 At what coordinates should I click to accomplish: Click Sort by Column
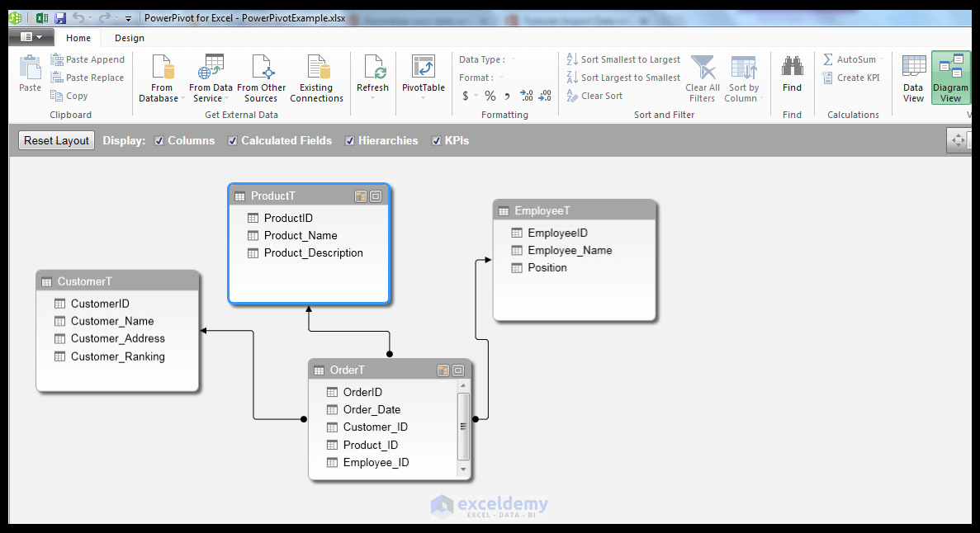coord(743,78)
